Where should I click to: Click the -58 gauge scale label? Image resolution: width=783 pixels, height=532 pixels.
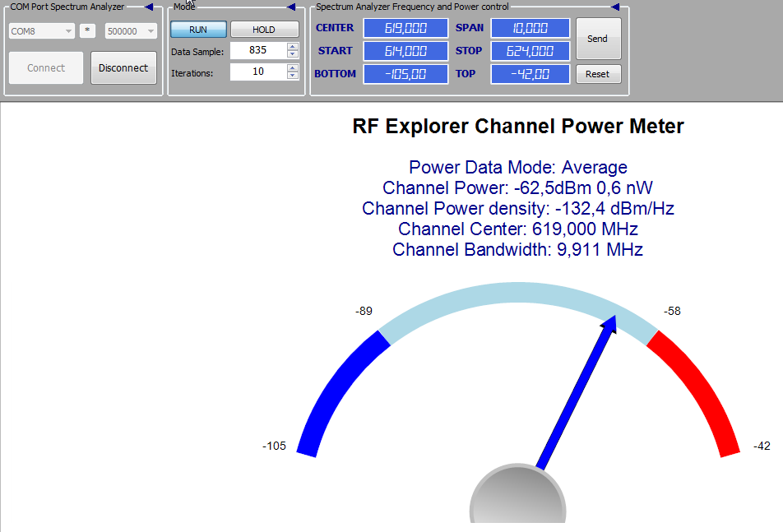[672, 311]
